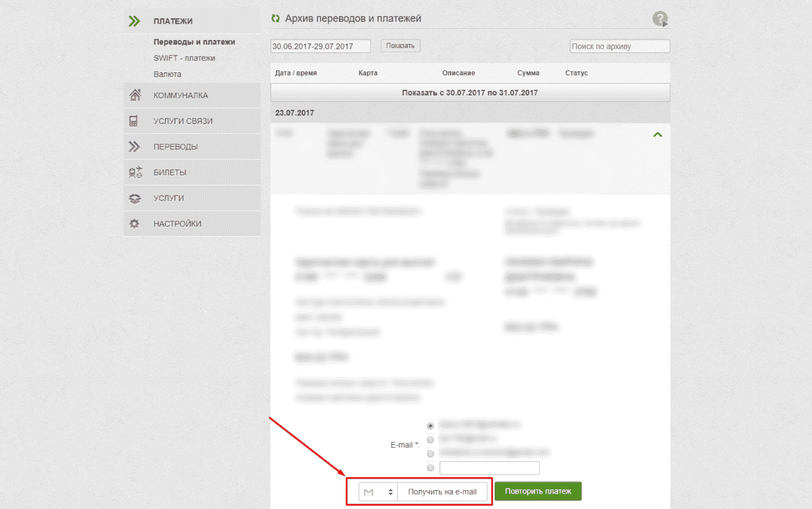Image resolution: width=812 pixels, height=509 pixels.
Task: Open the mail format dropdown with Gmail icon
Action: coord(378,492)
